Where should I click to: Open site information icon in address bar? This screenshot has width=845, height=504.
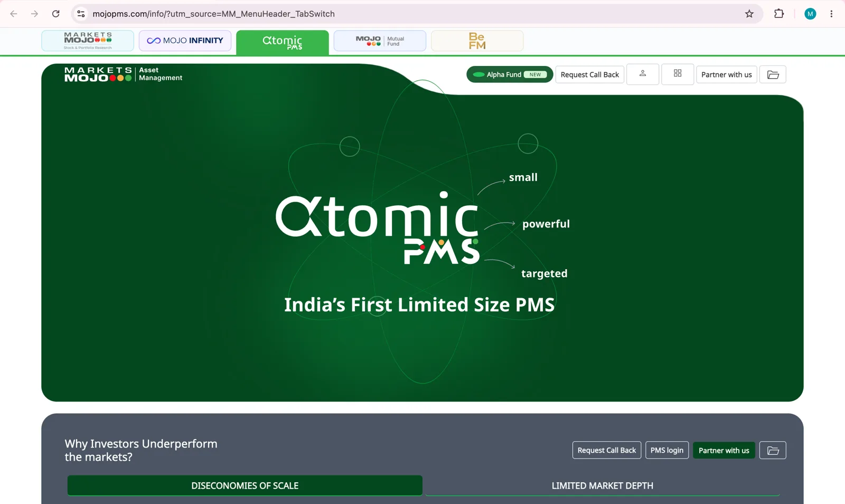click(x=81, y=14)
